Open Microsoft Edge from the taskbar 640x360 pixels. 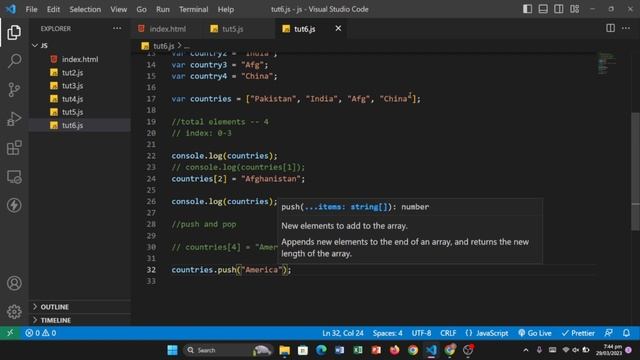click(321, 350)
